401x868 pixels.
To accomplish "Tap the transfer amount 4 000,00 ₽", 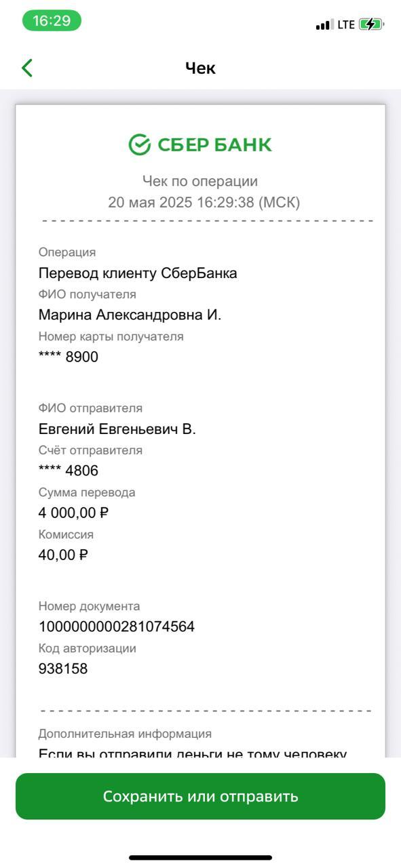I will tap(73, 513).
